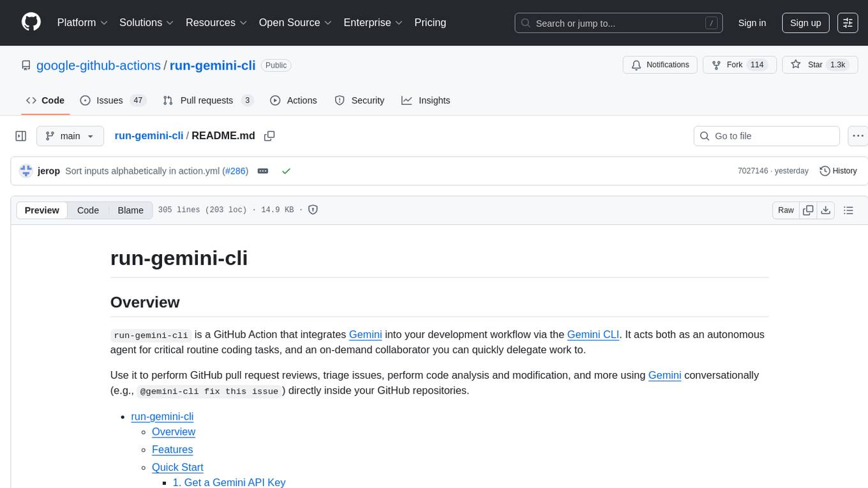The height and width of the screenshot is (488, 868).
Task: Open the README outline list
Action: point(848,210)
